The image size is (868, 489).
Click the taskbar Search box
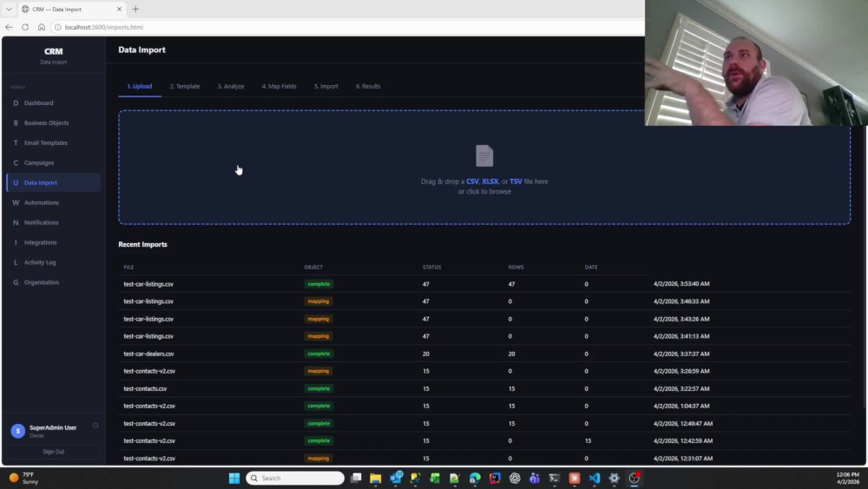295,478
